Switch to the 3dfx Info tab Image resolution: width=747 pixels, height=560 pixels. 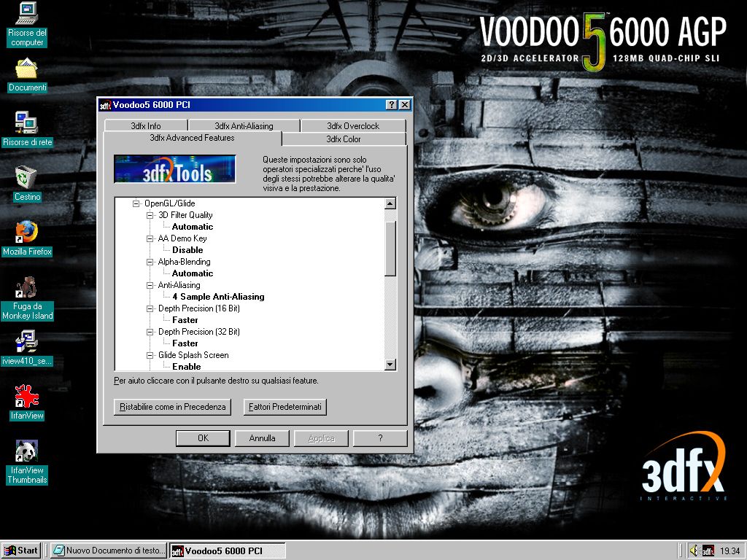point(146,125)
